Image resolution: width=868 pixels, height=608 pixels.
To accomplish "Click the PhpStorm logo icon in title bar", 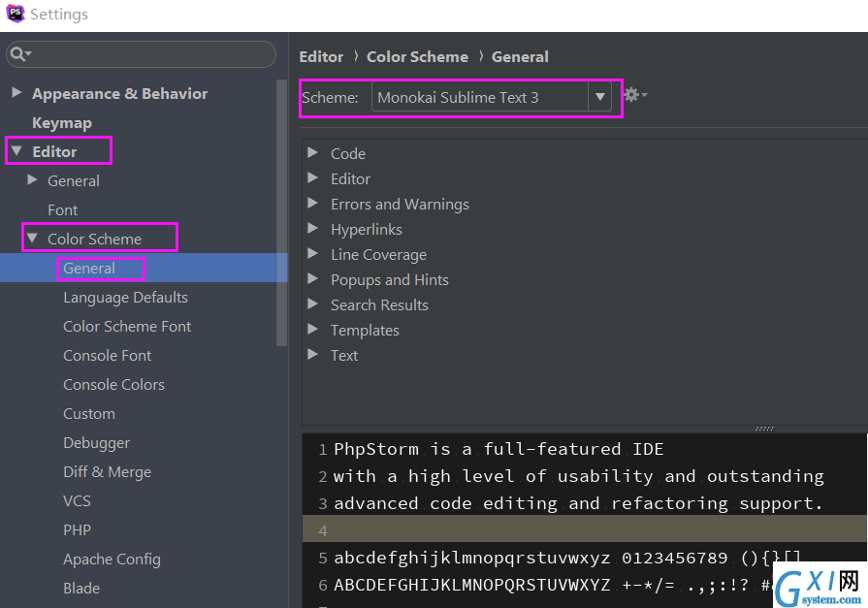I will [15, 14].
